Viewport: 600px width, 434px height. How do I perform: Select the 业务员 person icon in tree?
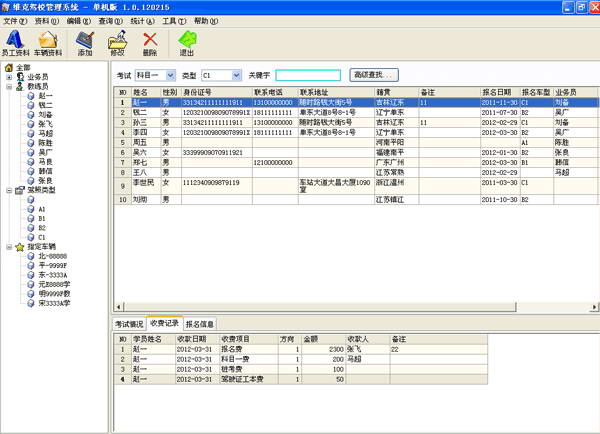pos(20,77)
